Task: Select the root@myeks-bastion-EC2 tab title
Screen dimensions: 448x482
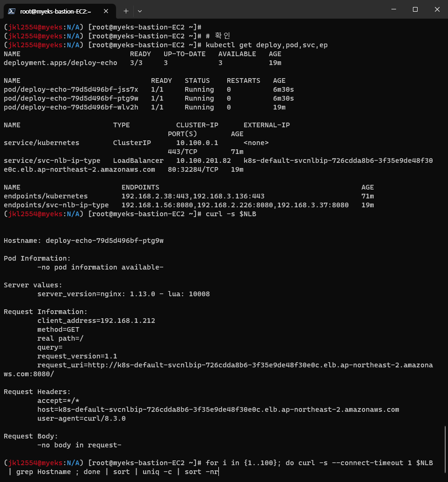Action: click(x=56, y=11)
